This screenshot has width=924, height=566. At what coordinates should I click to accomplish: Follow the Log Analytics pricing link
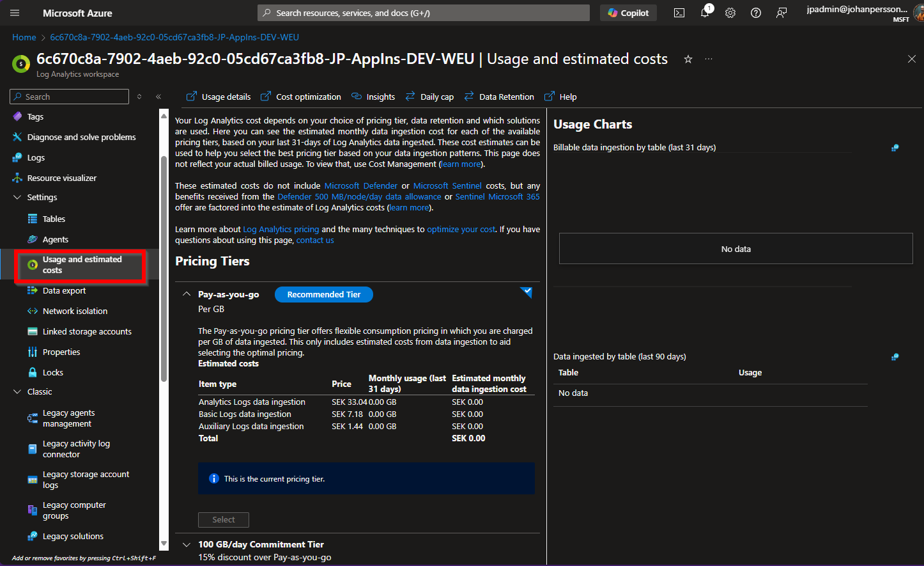(281, 229)
